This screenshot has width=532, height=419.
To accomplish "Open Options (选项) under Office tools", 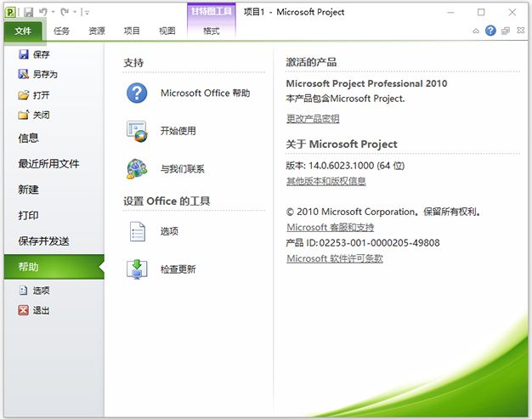I will tap(137, 231).
